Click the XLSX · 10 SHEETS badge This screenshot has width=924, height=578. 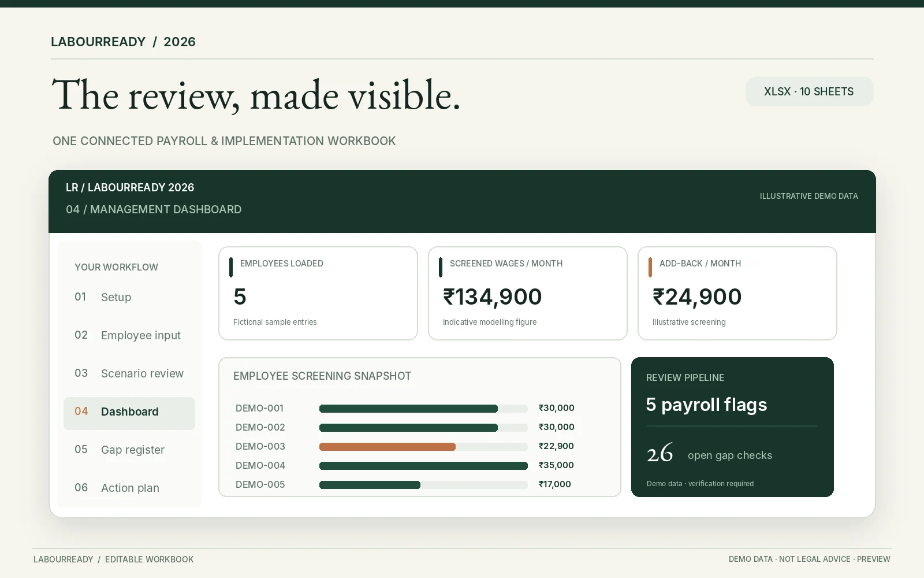(x=809, y=91)
